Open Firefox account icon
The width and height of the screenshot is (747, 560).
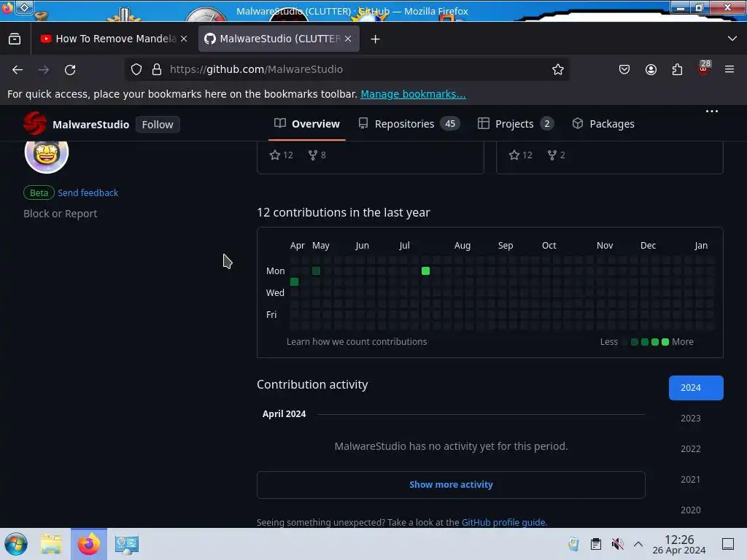pos(651,69)
